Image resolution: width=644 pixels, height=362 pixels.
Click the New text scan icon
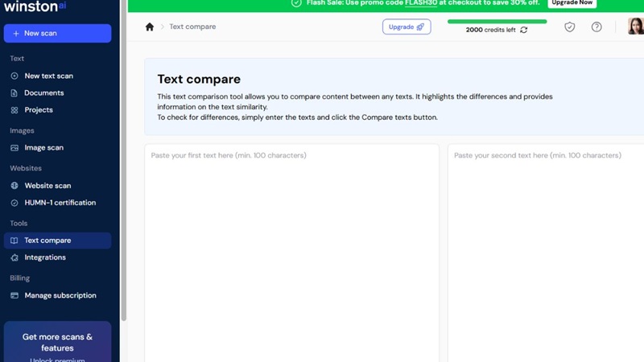coord(14,76)
